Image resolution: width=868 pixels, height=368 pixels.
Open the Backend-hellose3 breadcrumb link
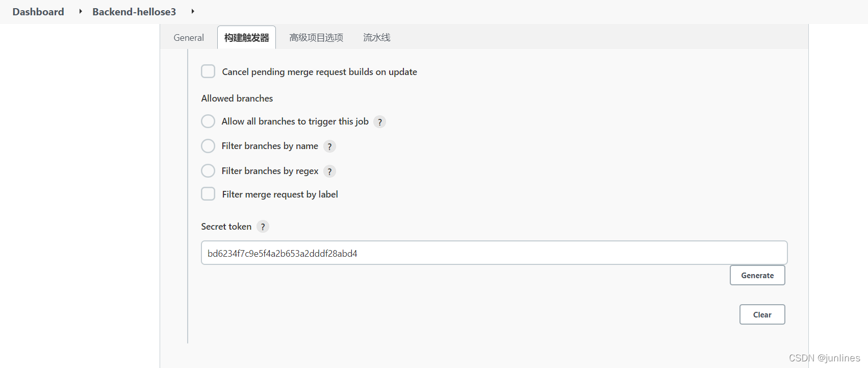coord(134,12)
